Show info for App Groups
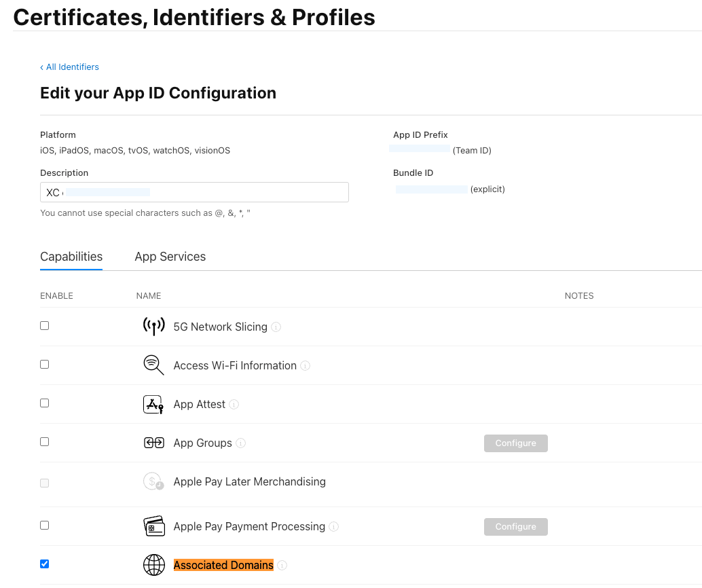 click(241, 443)
